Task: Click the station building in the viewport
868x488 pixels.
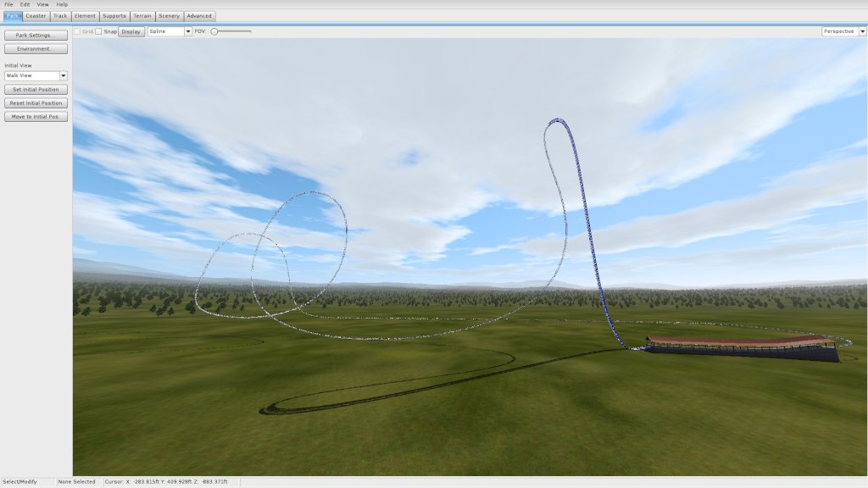Action: tap(742, 348)
